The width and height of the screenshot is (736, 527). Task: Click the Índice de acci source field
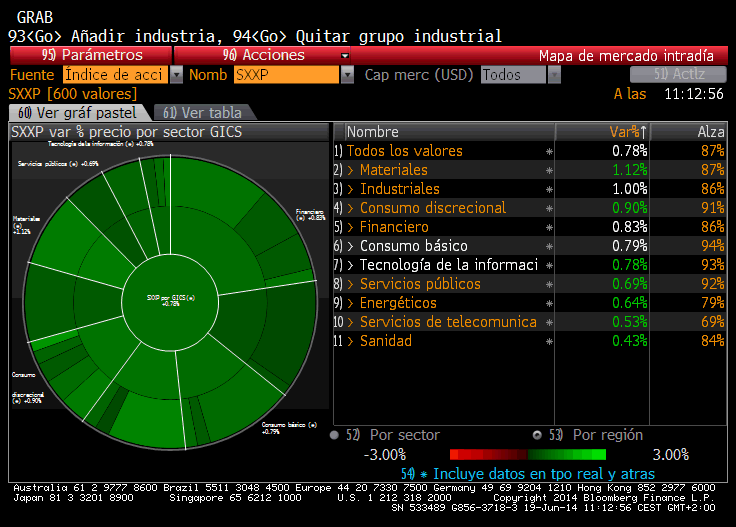[115, 75]
